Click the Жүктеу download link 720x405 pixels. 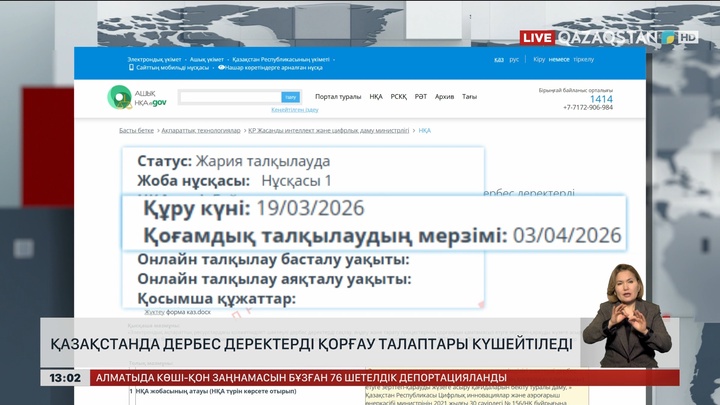[154, 312]
